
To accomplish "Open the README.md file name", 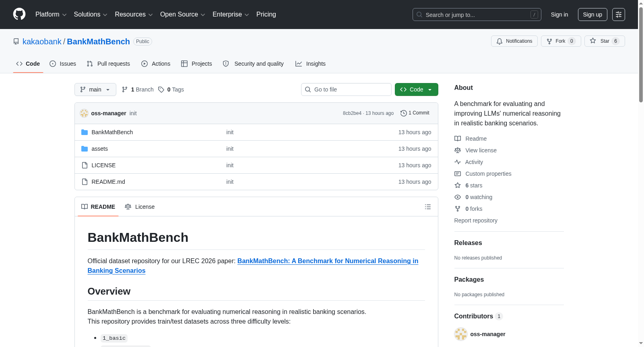I will [x=108, y=182].
